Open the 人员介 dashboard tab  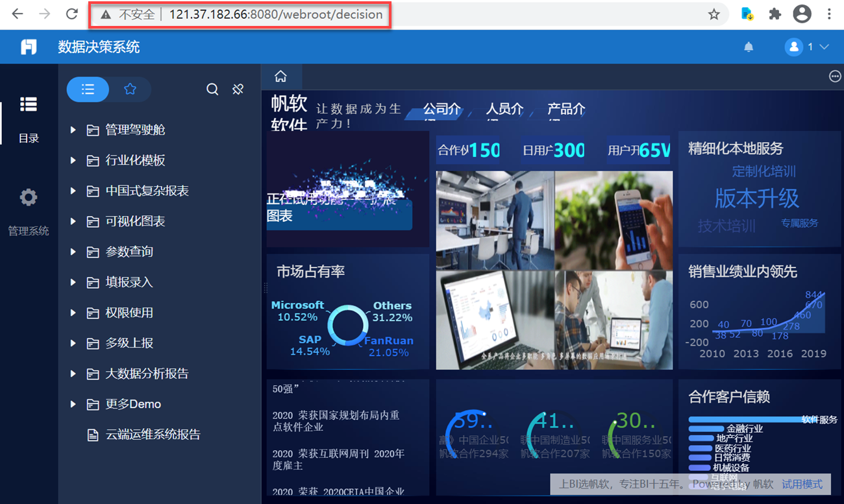click(x=505, y=110)
